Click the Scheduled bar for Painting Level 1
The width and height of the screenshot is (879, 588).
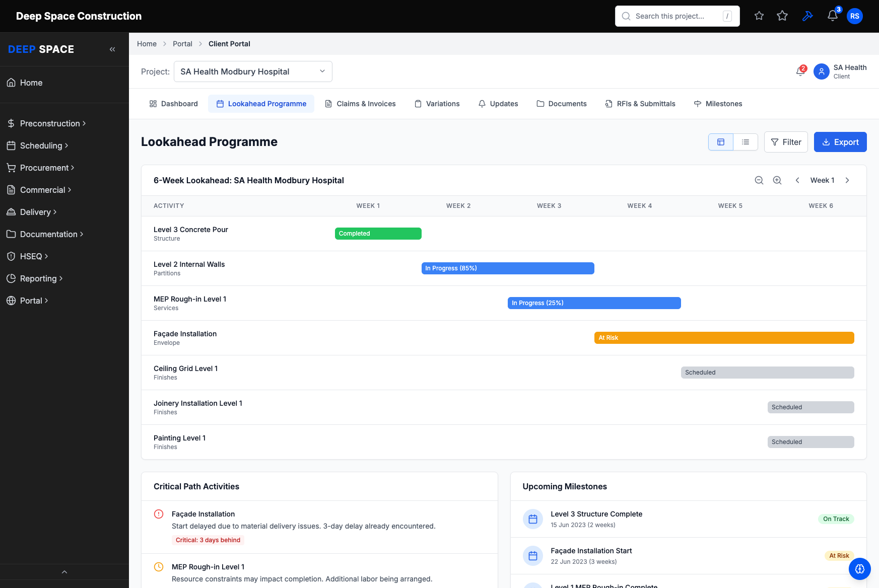tap(811, 442)
